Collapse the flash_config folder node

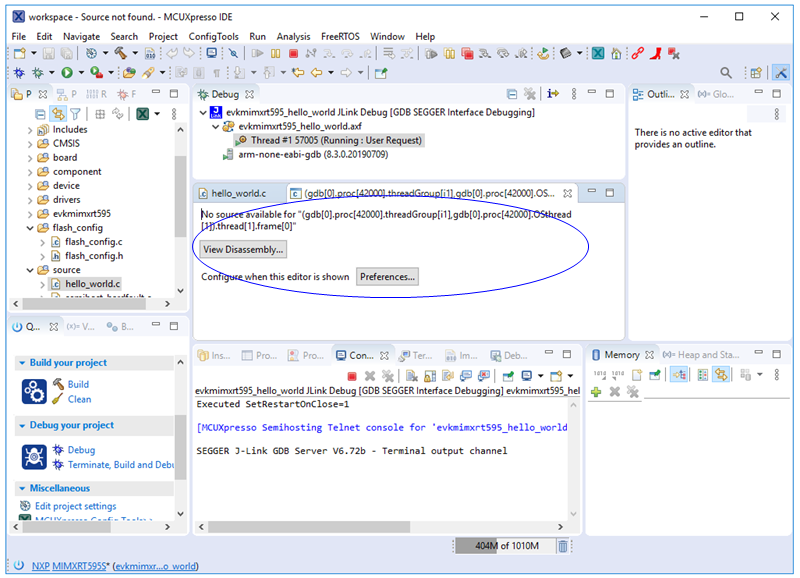pyautogui.click(x=30, y=228)
